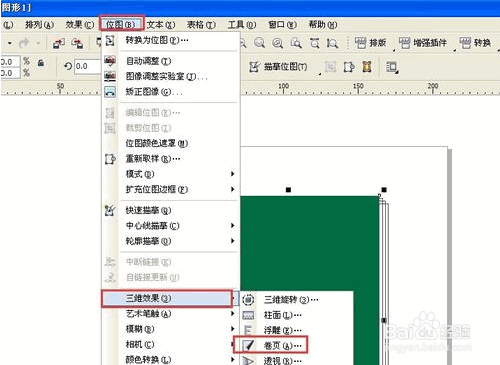Toggle the lock ratio padlock icon
500x365 pixels.
(41, 63)
